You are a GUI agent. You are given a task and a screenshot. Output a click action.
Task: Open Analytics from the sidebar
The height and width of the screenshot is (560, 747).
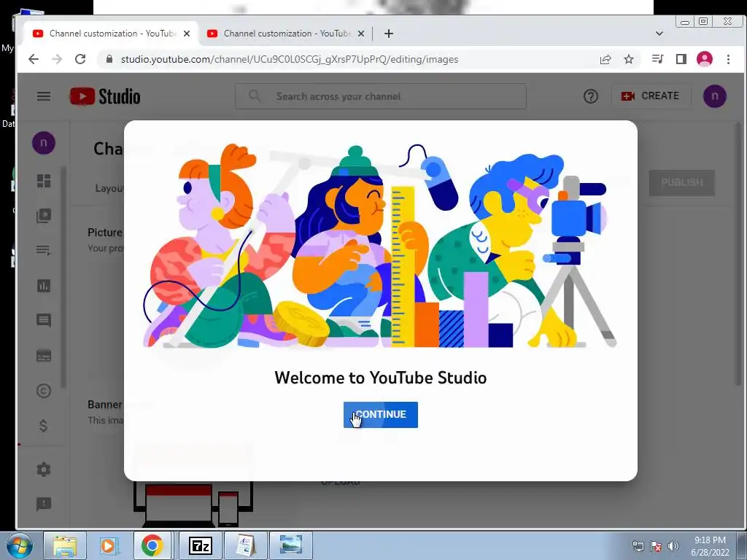[x=44, y=286]
